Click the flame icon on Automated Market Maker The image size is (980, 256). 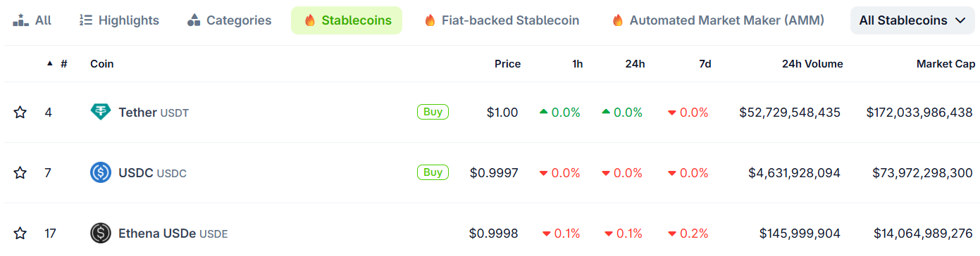(618, 20)
